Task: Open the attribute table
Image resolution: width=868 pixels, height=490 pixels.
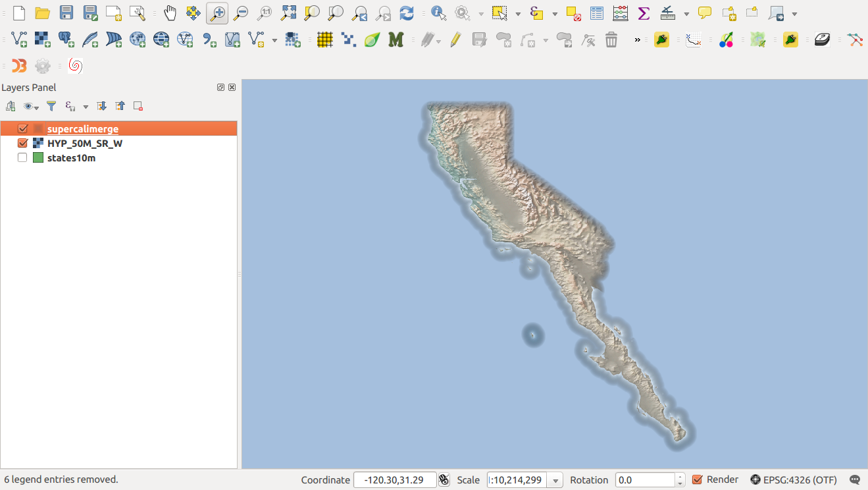Action: (x=597, y=13)
